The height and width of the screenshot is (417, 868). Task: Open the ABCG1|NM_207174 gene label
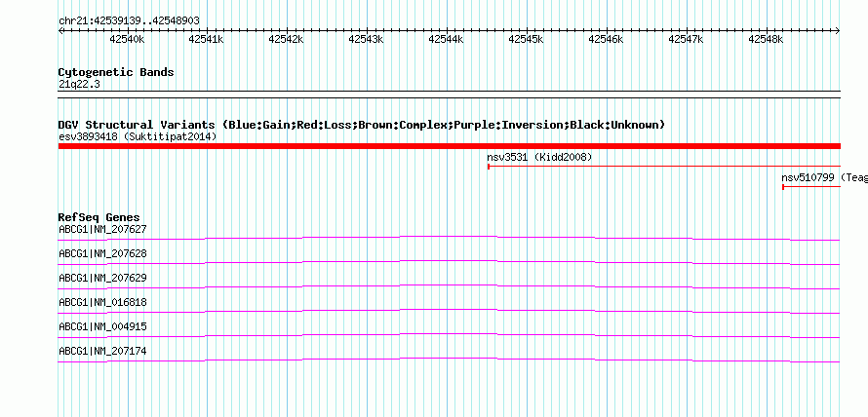click(102, 351)
